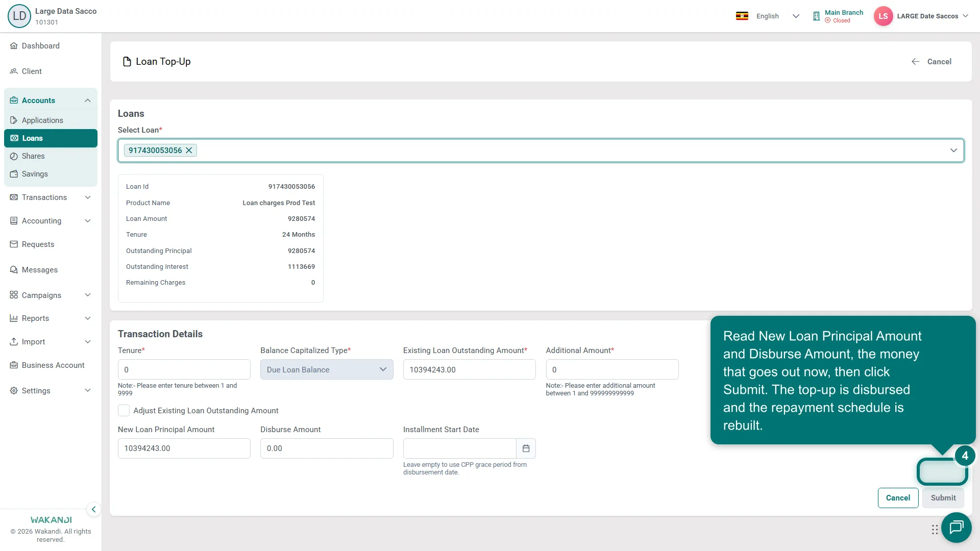
Task: Click the Messages chat icon
Action: pyautogui.click(x=14, y=270)
